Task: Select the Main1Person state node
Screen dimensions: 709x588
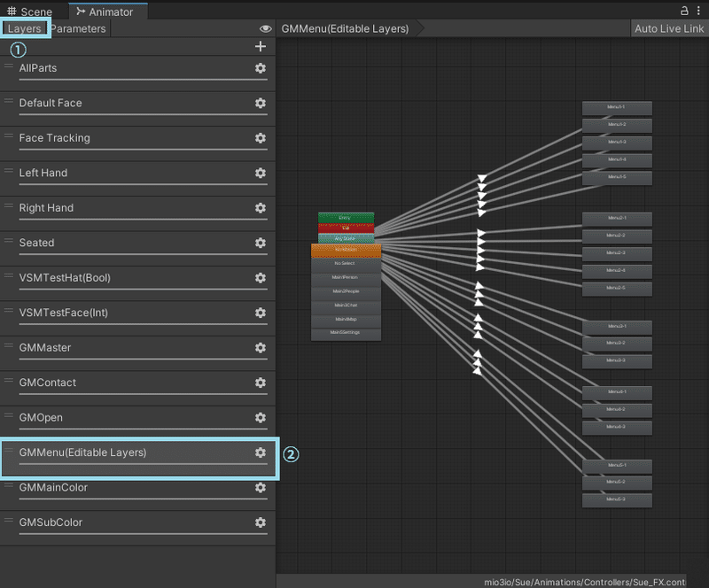Action: [x=346, y=278]
